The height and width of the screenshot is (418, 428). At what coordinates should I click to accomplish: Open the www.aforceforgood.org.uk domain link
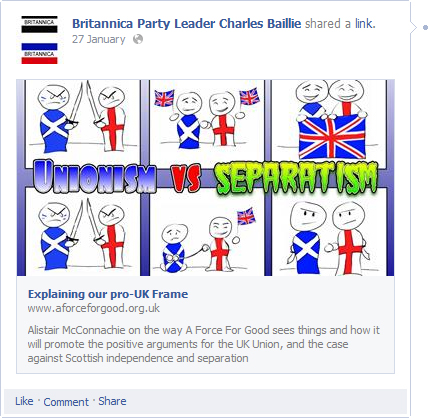point(94,308)
